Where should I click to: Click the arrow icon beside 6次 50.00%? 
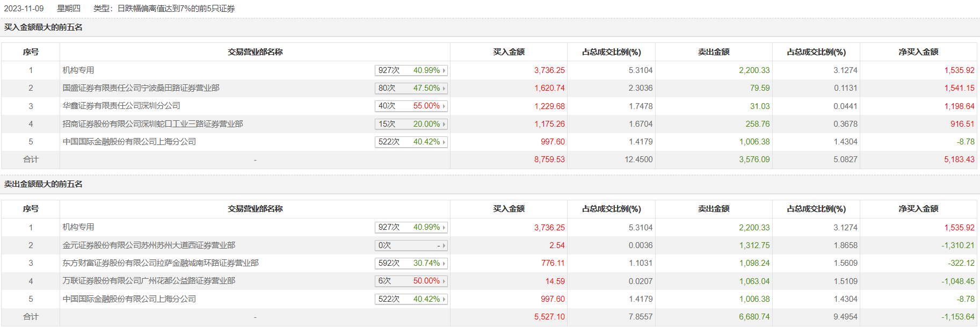point(444,281)
